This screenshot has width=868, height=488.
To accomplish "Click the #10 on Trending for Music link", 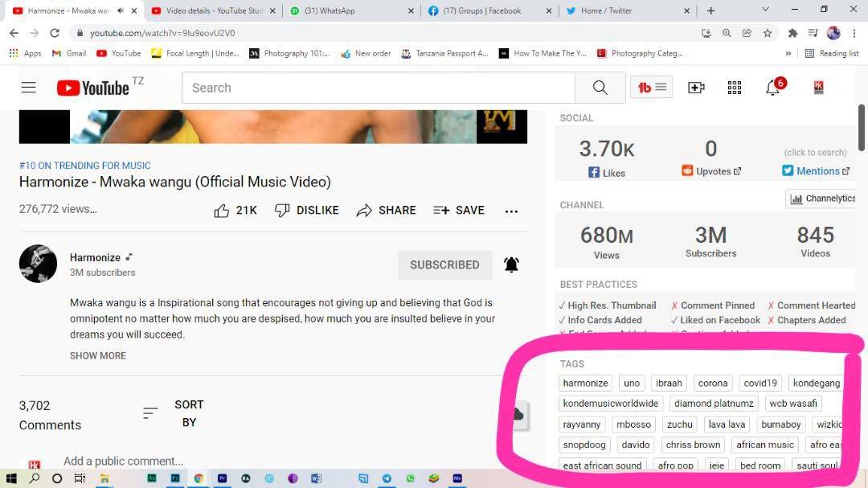I will (x=84, y=166).
